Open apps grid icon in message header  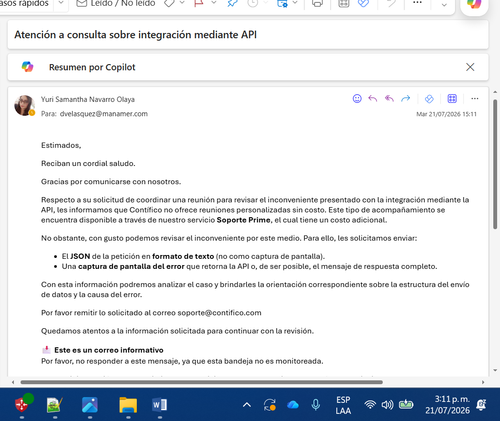(452, 99)
